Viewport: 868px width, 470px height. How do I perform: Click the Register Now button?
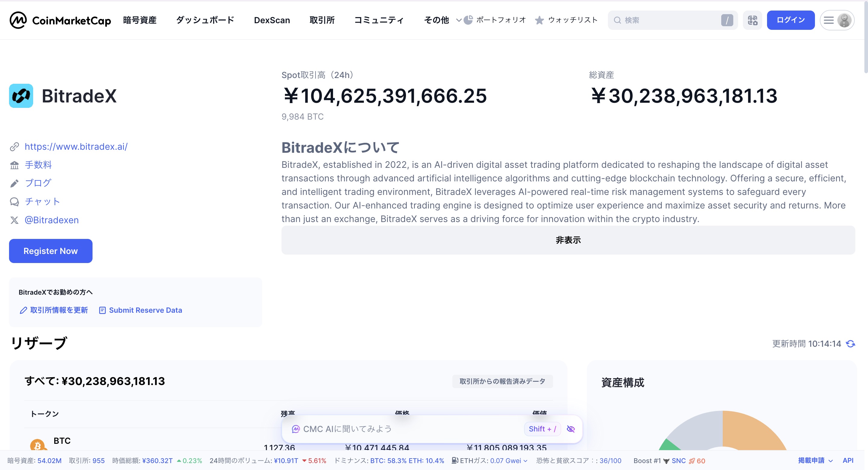click(51, 251)
